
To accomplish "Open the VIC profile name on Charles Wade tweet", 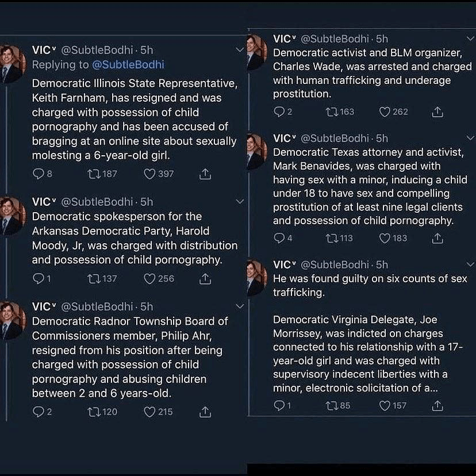I will (284, 39).
